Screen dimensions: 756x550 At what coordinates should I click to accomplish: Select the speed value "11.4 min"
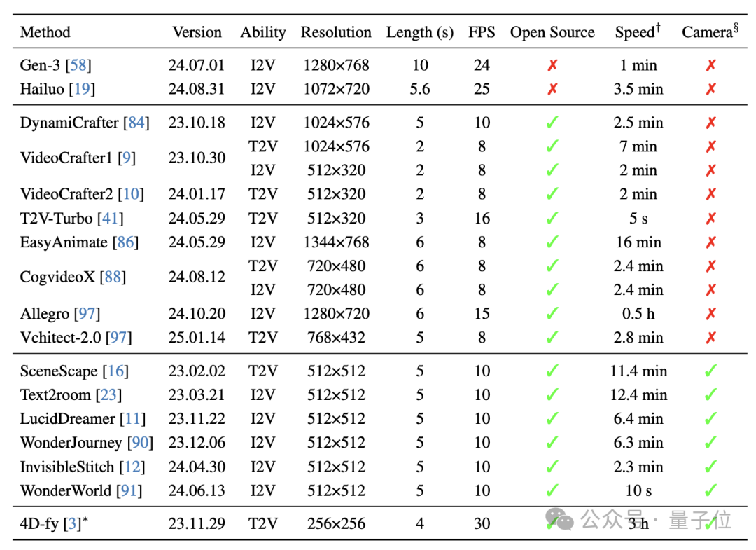(638, 371)
